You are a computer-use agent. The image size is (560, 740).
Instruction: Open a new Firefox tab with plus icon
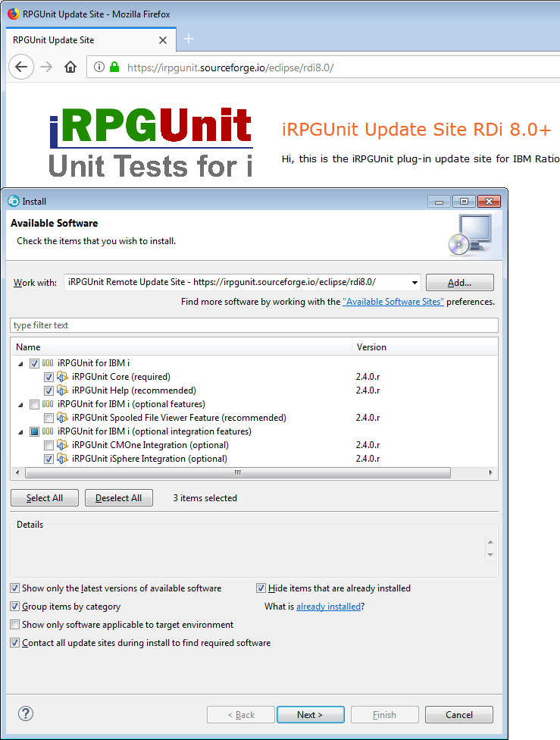(x=189, y=39)
